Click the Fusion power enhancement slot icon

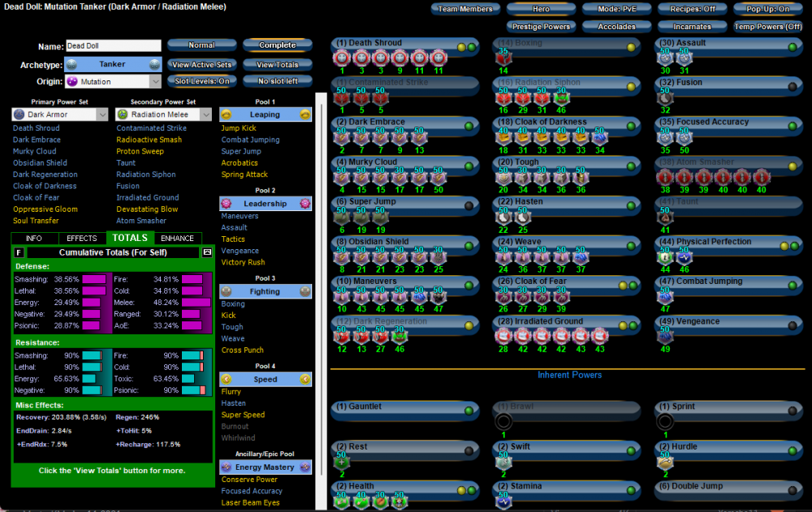pos(665,98)
